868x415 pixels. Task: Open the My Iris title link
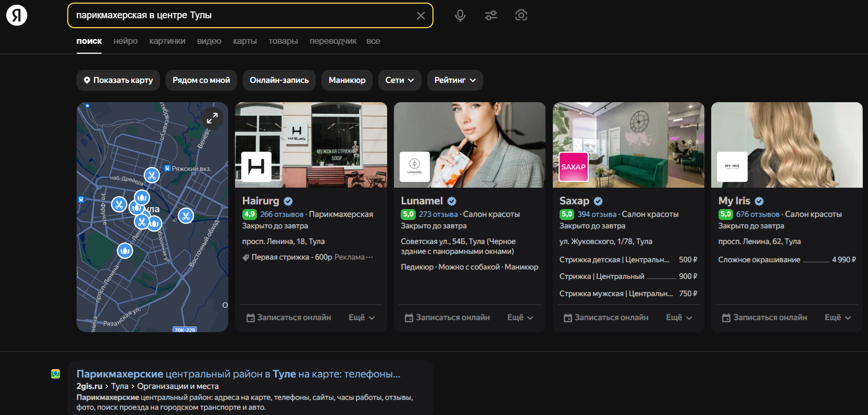tap(734, 201)
